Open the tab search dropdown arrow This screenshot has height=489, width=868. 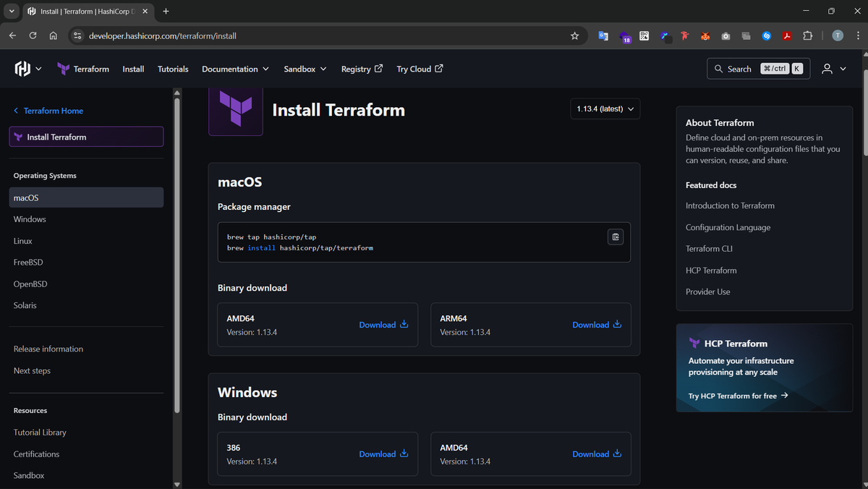click(12, 11)
